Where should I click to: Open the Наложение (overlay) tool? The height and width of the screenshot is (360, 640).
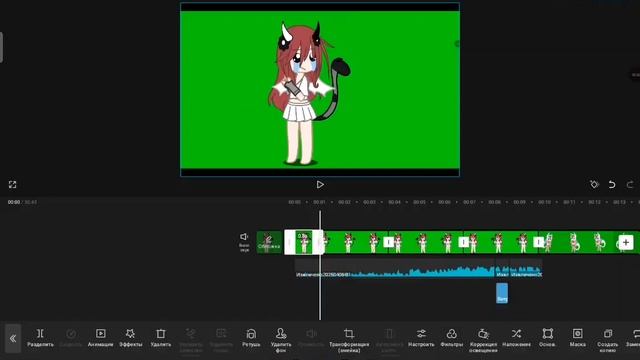pyautogui.click(x=516, y=338)
